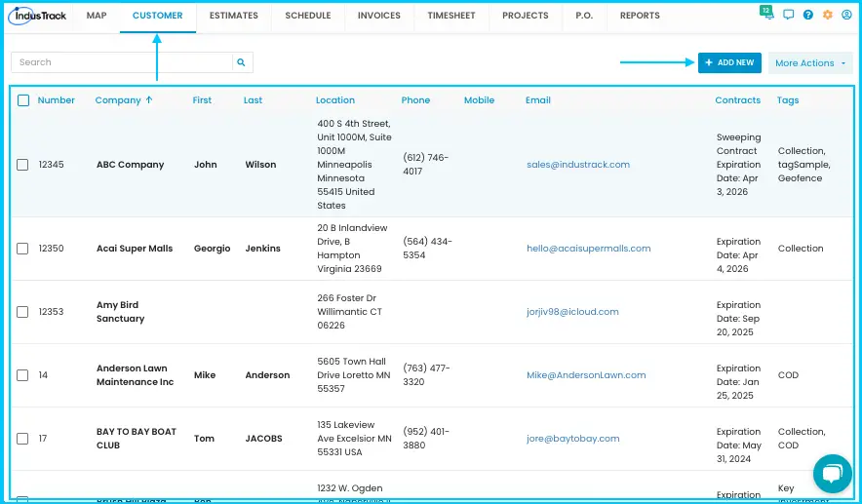Open Anderson Lawn Maintenance Inc customer name
Screen dimensions: 862x504
(136, 375)
